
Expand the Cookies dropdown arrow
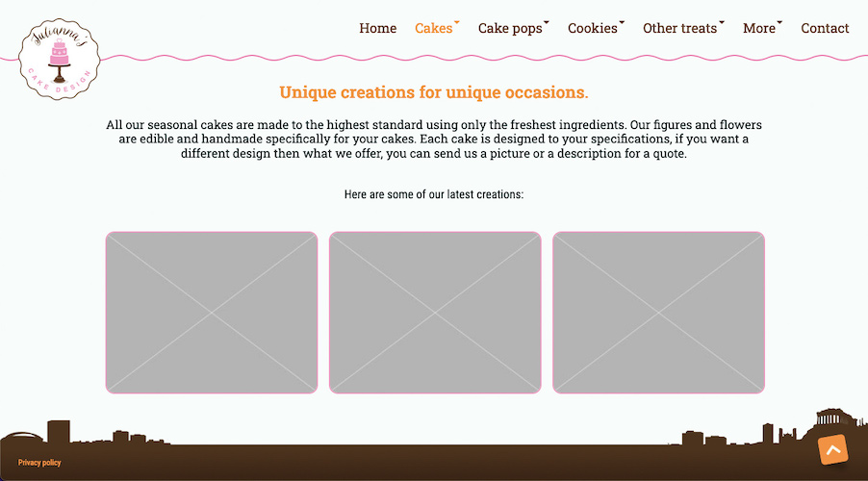[622, 21]
